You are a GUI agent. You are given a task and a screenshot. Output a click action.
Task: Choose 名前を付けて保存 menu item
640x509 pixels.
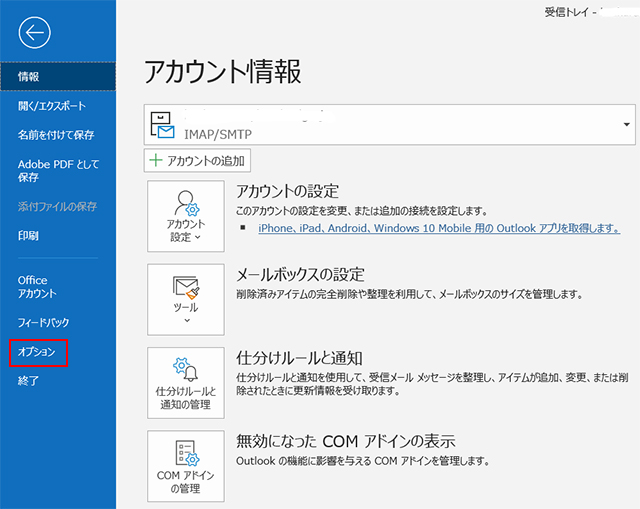tap(56, 135)
